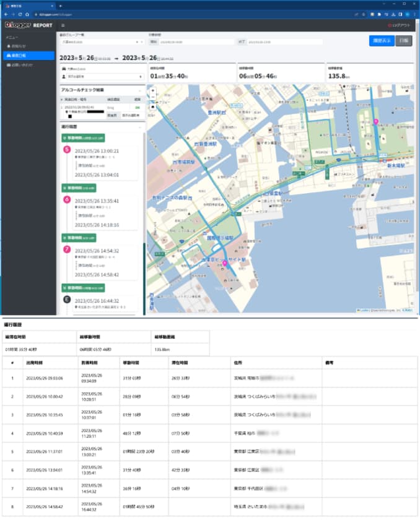Screen dimensions: 420x520
Task: Collapse the alcohol check results panel
Action: (139, 90)
